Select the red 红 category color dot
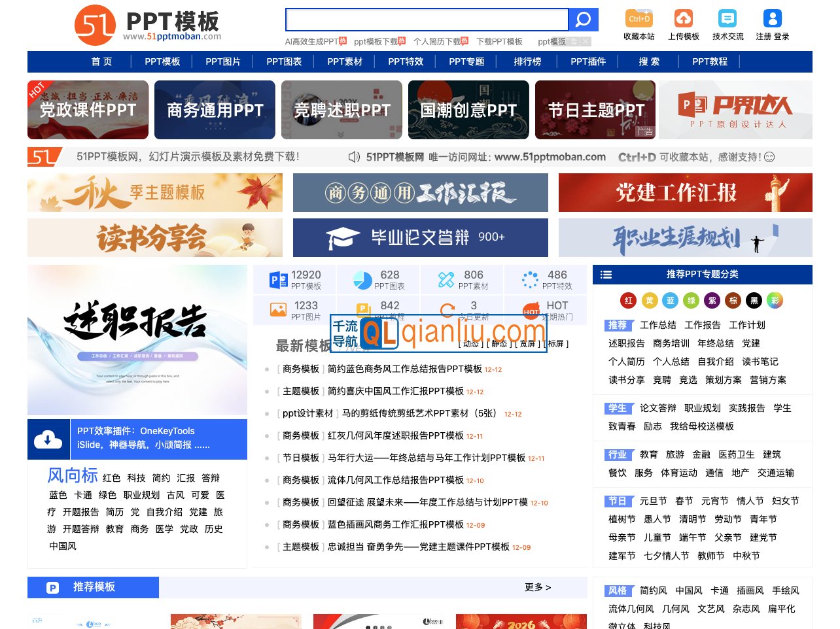This screenshot has height=629, width=840. (x=627, y=301)
